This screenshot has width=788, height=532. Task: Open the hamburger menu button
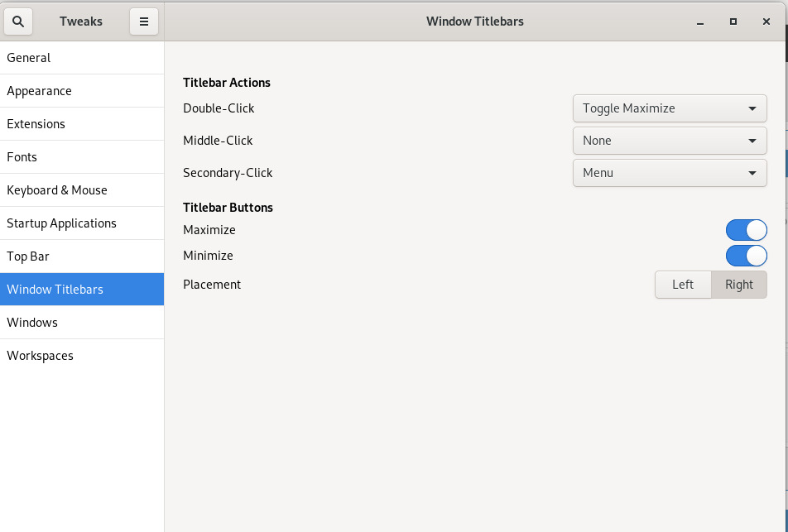coord(143,22)
